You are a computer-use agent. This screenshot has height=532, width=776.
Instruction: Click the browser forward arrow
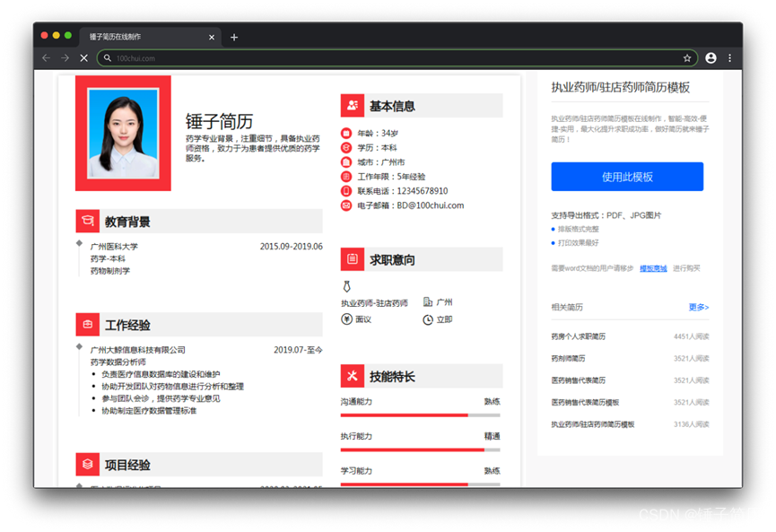click(65, 58)
